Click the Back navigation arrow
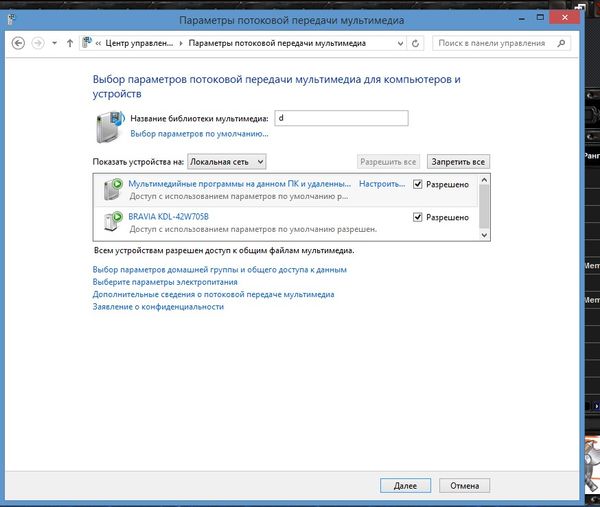Image resolution: width=600 pixels, height=507 pixels. [19, 43]
